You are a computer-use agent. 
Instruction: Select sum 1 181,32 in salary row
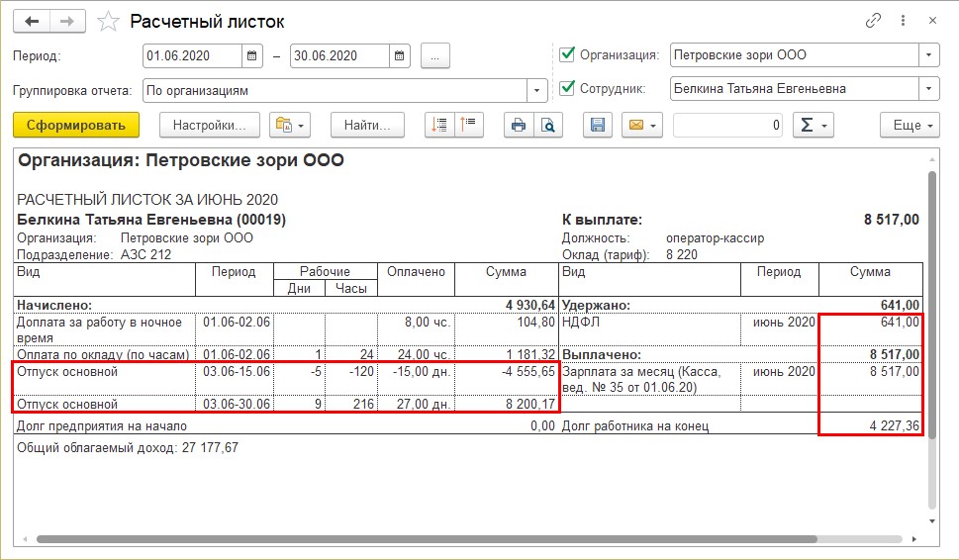point(530,354)
